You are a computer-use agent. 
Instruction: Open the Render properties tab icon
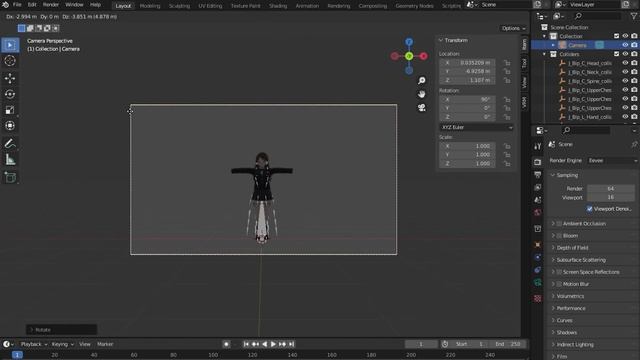click(538, 162)
